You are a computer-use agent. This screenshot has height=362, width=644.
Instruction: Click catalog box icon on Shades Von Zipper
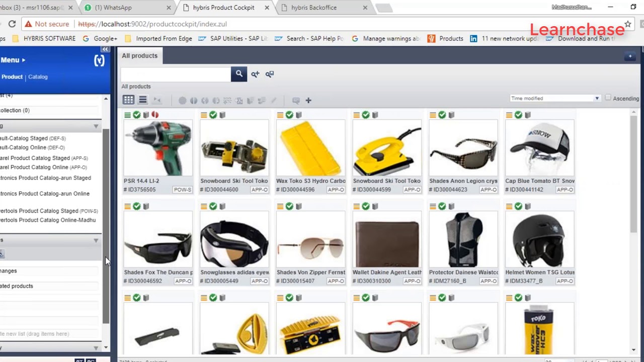coord(299,206)
